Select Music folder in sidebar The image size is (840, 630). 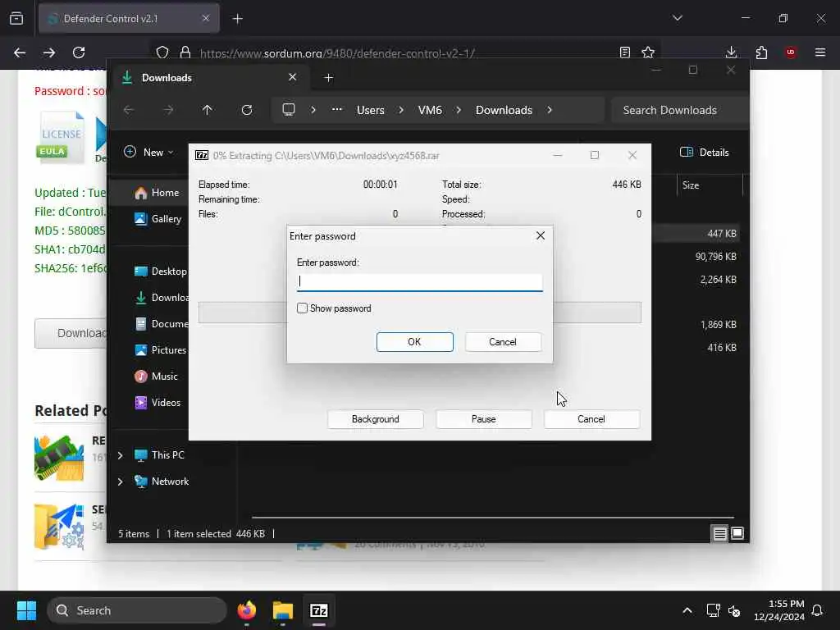click(x=156, y=376)
